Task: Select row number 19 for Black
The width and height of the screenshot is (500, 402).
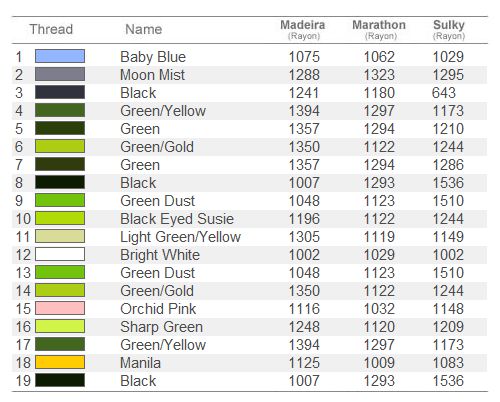Action: [23, 381]
